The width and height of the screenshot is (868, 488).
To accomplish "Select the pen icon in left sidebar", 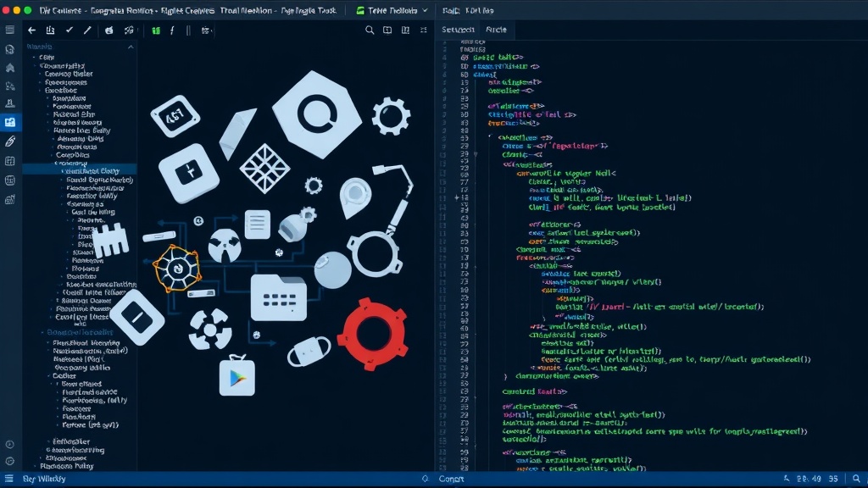I will [10, 141].
